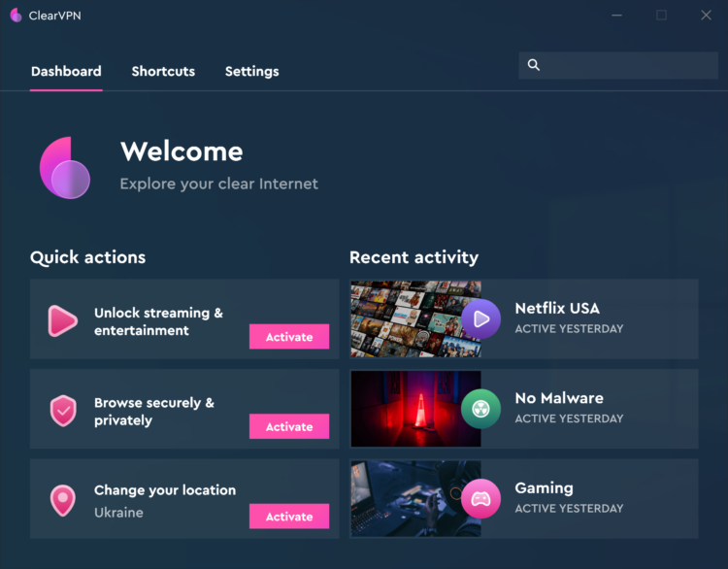Viewport: 728px width, 569px height.
Task: Open the Settings tab
Action: (x=252, y=71)
